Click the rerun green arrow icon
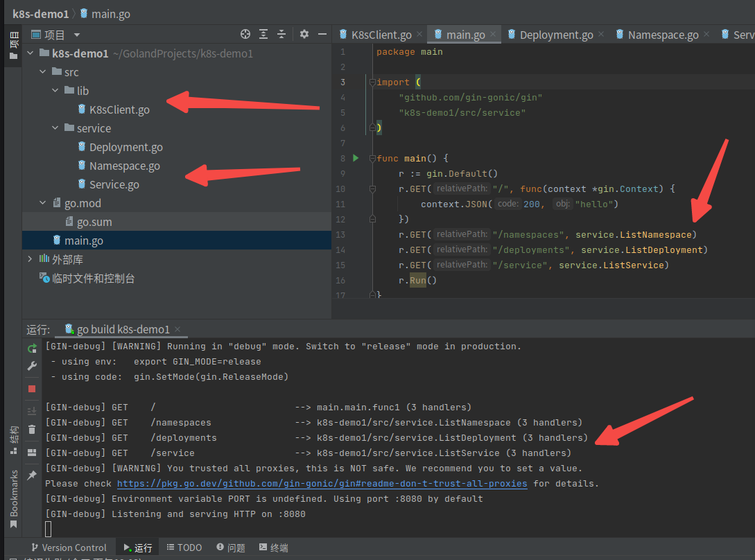 (33, 348)
